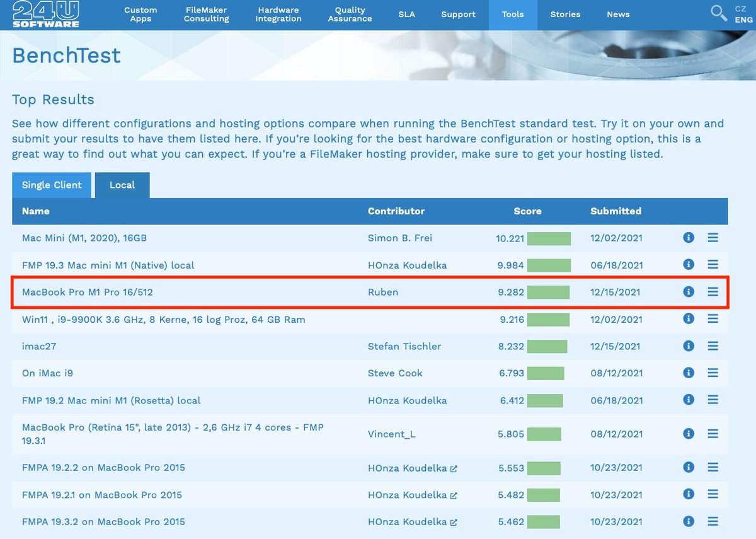756x539 pixels.
Task: Open hamburger menu for FMP 19.3 Mac mini M1 (Native)
Action: tap(713, 265)
